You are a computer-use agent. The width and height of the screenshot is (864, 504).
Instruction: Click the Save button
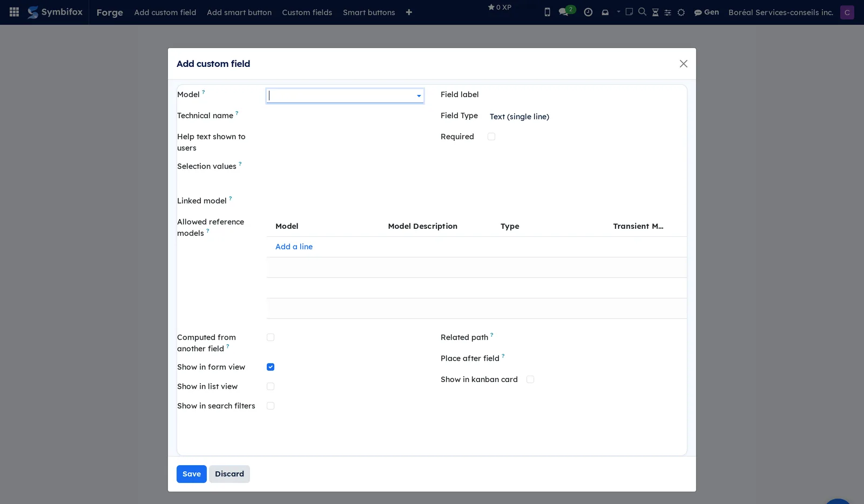[192, 474]
